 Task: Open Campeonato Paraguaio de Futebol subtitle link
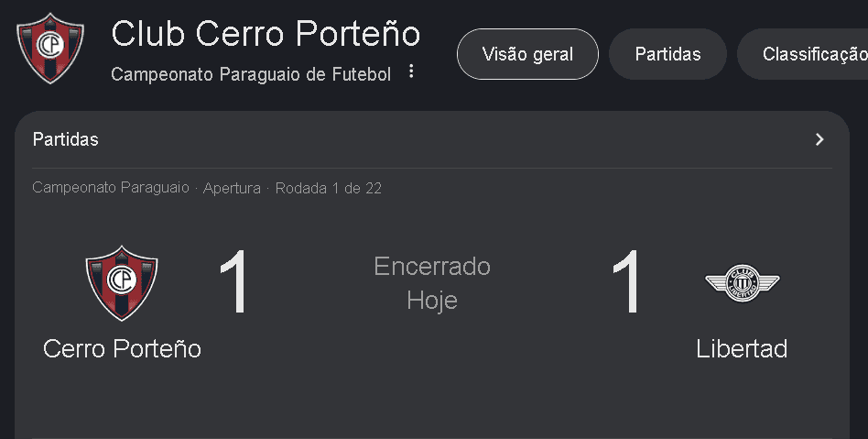click(x=251, y=74)
